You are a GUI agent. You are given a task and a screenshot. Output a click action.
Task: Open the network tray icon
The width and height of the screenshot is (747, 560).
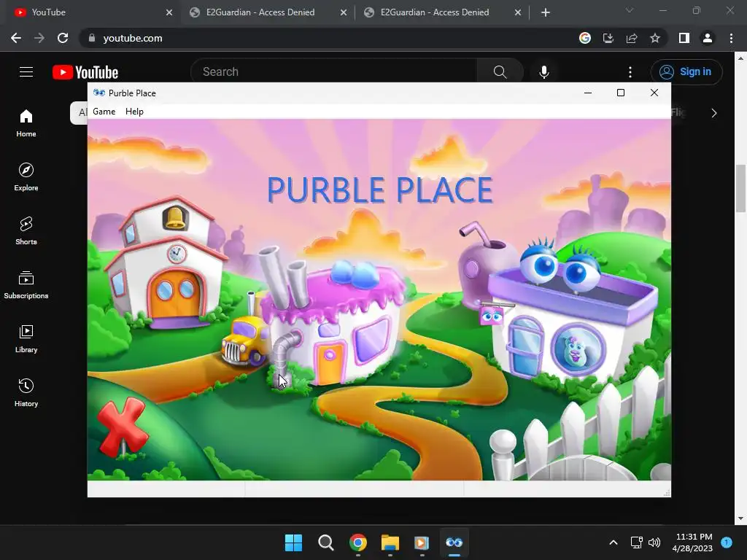pos(636,542)
